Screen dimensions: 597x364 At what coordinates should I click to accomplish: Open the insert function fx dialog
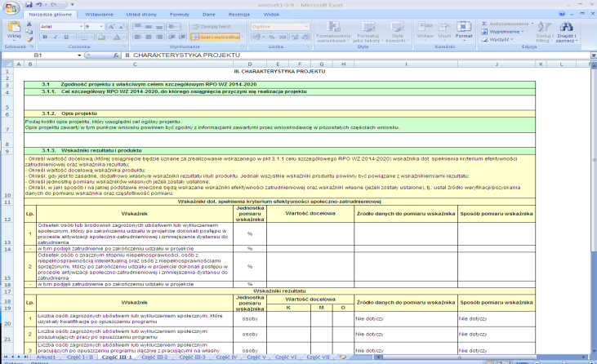click(x=116, y=55)
